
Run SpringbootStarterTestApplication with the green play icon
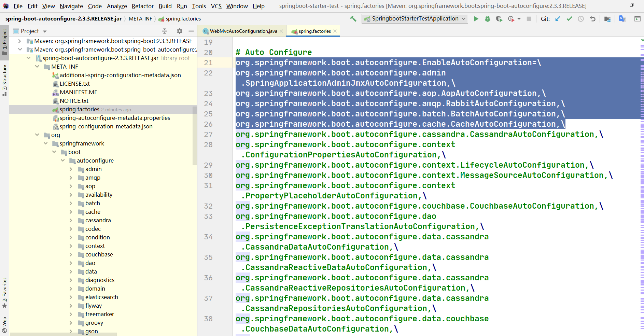click(476, 19)
